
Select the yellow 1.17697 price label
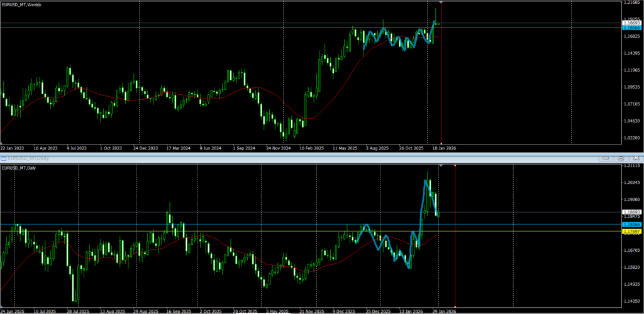pos(631,232)
